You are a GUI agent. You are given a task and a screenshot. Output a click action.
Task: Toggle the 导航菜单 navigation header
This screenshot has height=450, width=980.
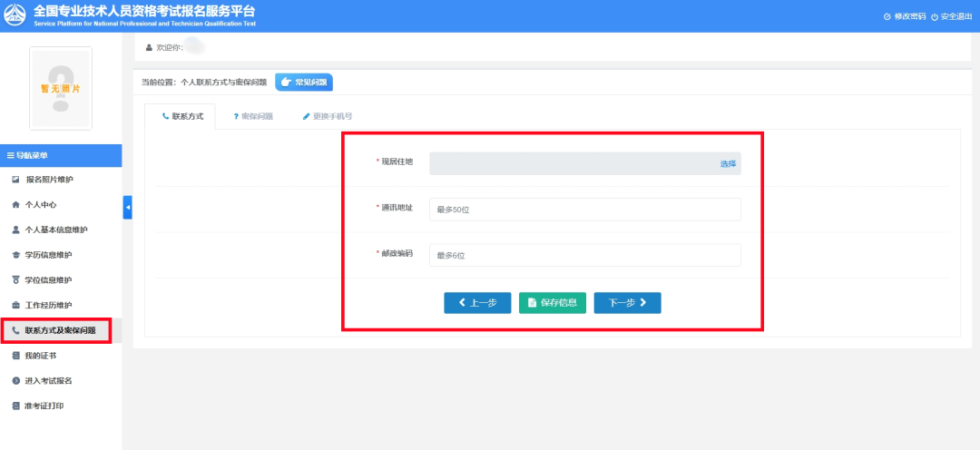pyautogui.click(x=61, y=155)
